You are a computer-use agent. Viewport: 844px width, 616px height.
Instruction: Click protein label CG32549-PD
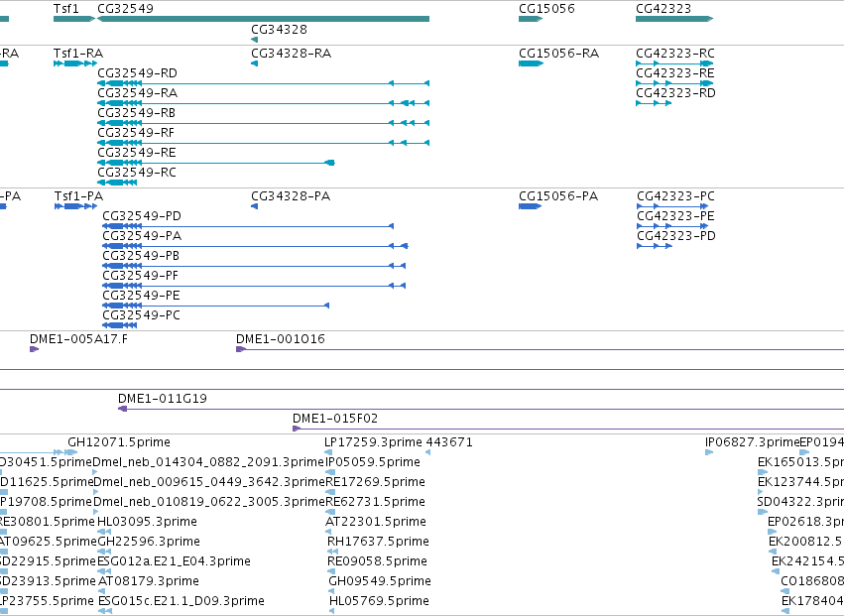(x=142, y=216)
